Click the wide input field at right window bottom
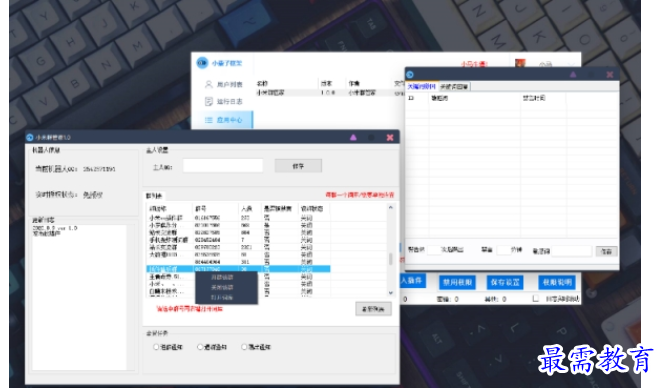The image size is (662, 391). (x=572, y=251)
